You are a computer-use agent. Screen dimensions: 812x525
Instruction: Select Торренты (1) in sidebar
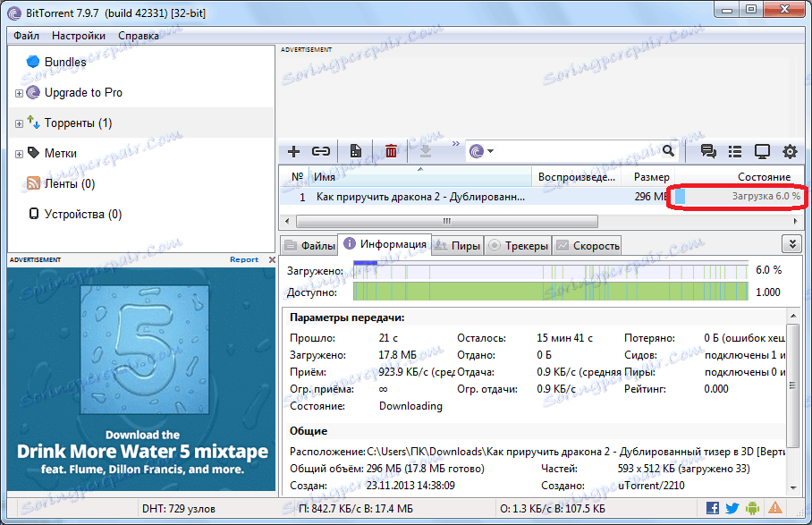tap(78, 123)
